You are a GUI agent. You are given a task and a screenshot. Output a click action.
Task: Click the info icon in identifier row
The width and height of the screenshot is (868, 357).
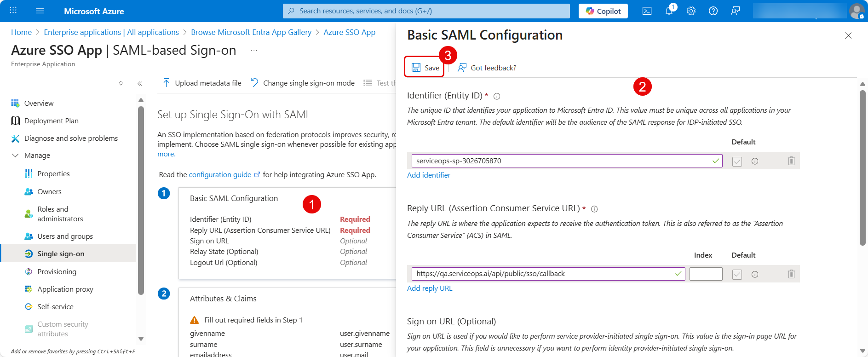coord(755,161)
